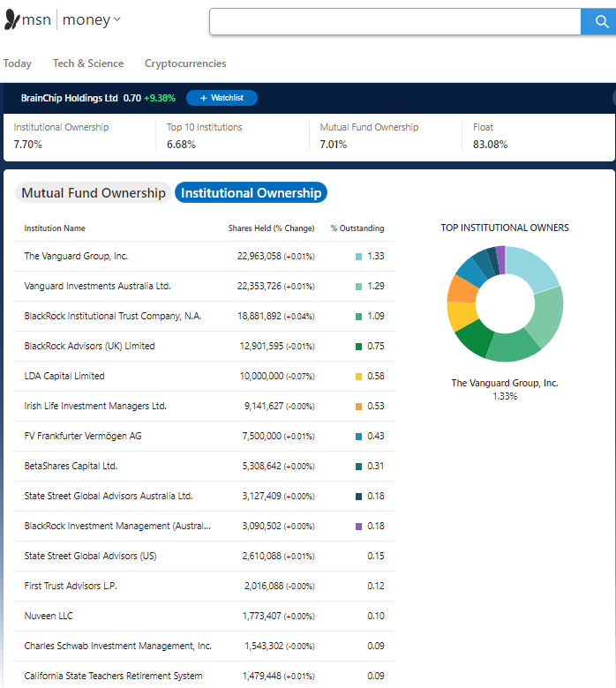Add BrainChip to Watchlist

click(x=222, y=98)
